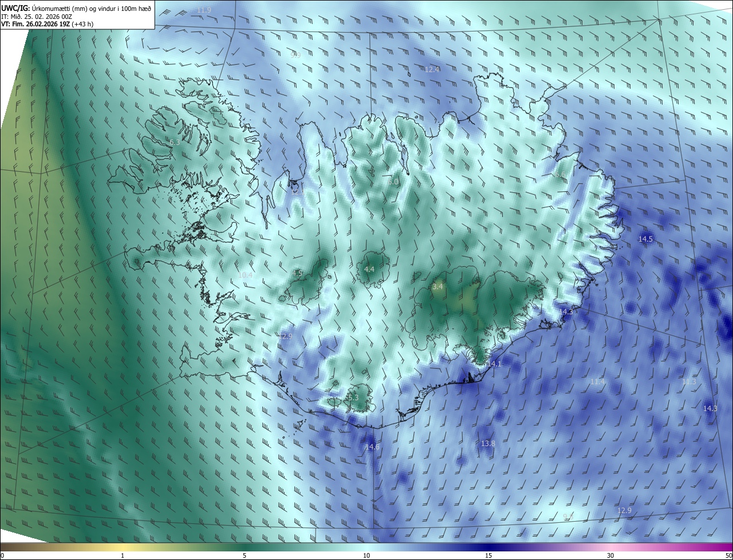Click the colour bar tick label 50
733x560 pixels.
click(728, 555)
